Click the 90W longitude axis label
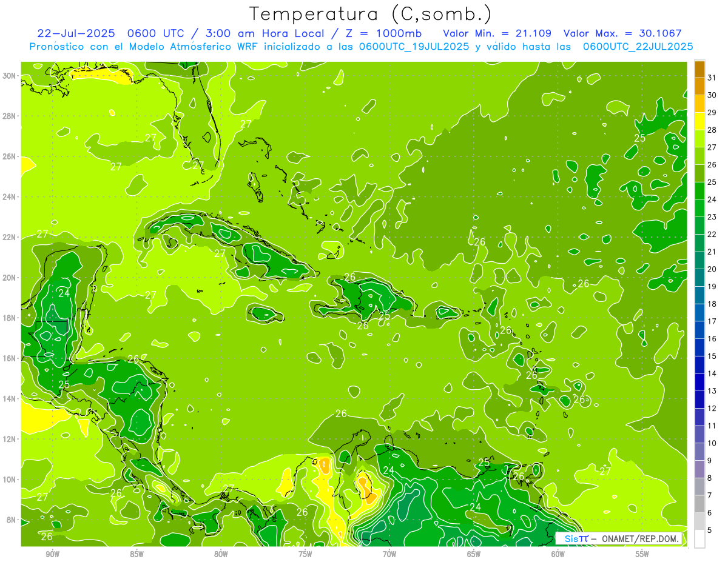 point(52,554)
